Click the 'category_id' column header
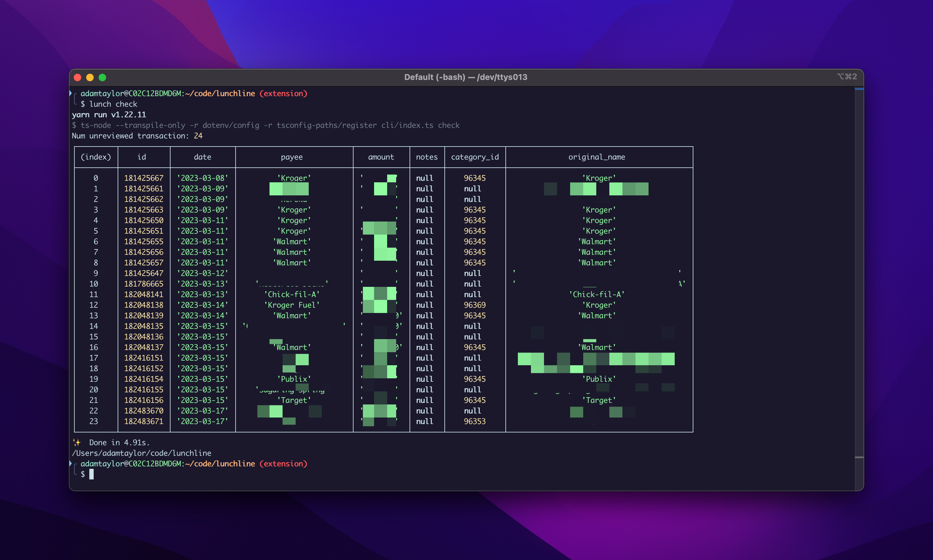 (475, 157)
